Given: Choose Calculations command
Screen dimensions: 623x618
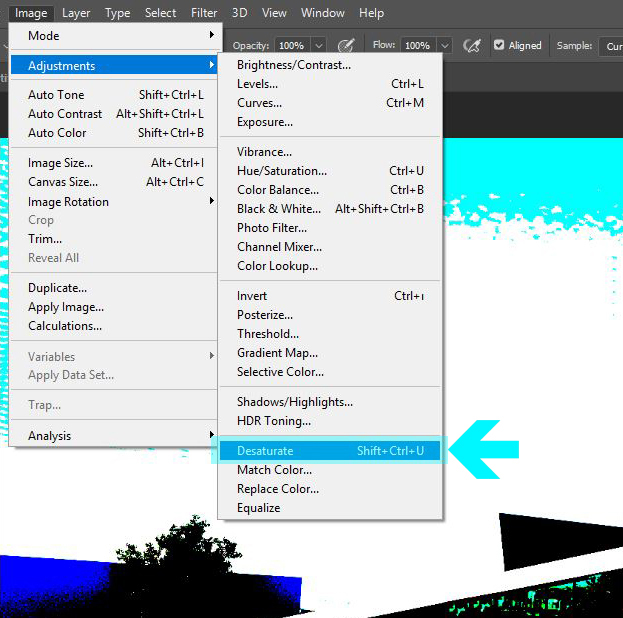Looking at the screenshot, I should [114, 326].
